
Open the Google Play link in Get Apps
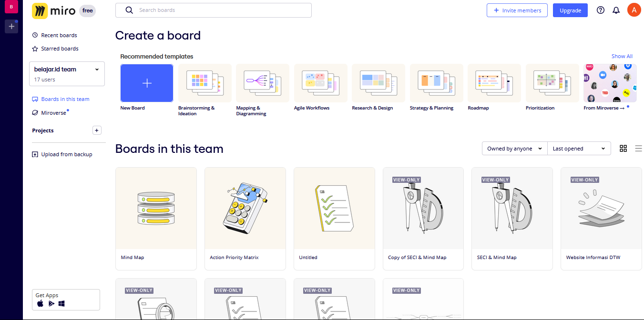pos(51,303)
